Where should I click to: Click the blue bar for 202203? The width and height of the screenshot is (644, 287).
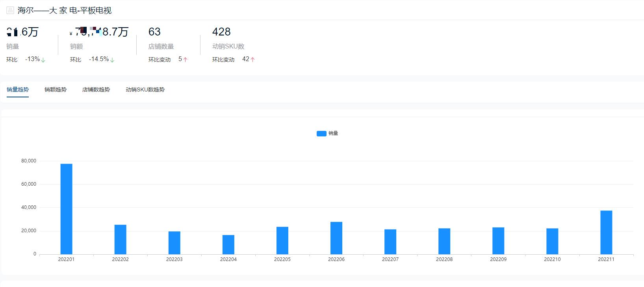pyautogui.click(x=174, y=243)
